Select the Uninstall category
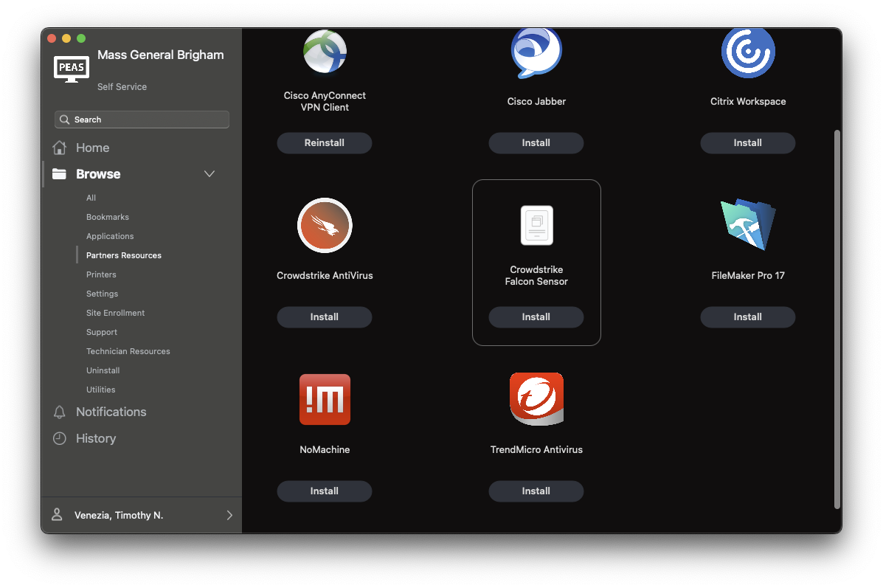The height and width of the screenshot is (588, 883). [x=103, y=370]
